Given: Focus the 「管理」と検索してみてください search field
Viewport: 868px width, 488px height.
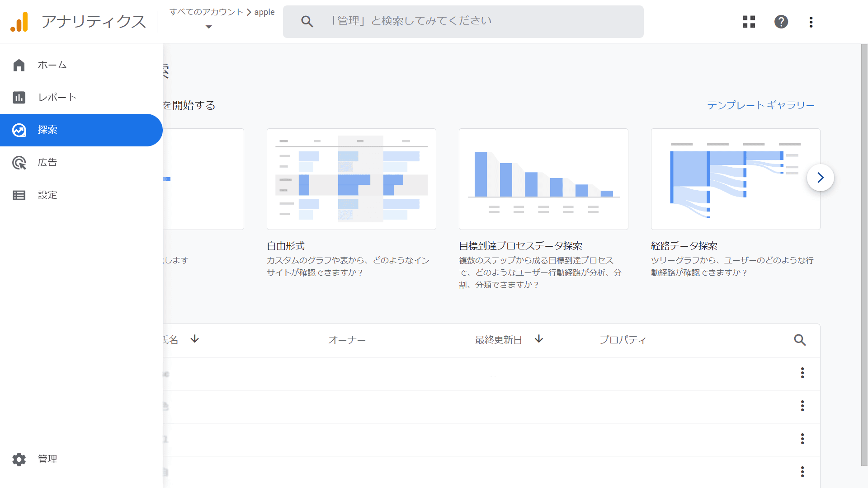Looking at the screenshot, I should tap(463, 21).
